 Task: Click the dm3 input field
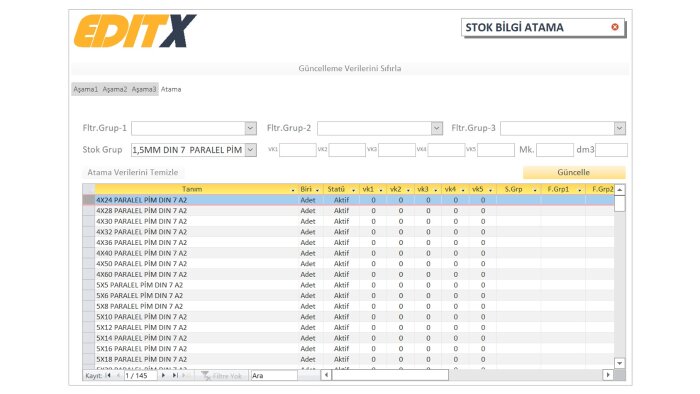pos(612,150)
